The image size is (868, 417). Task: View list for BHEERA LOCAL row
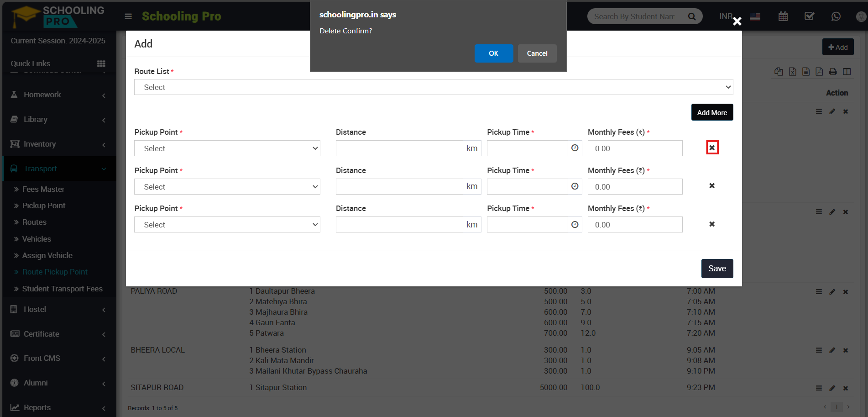(819, 350)
